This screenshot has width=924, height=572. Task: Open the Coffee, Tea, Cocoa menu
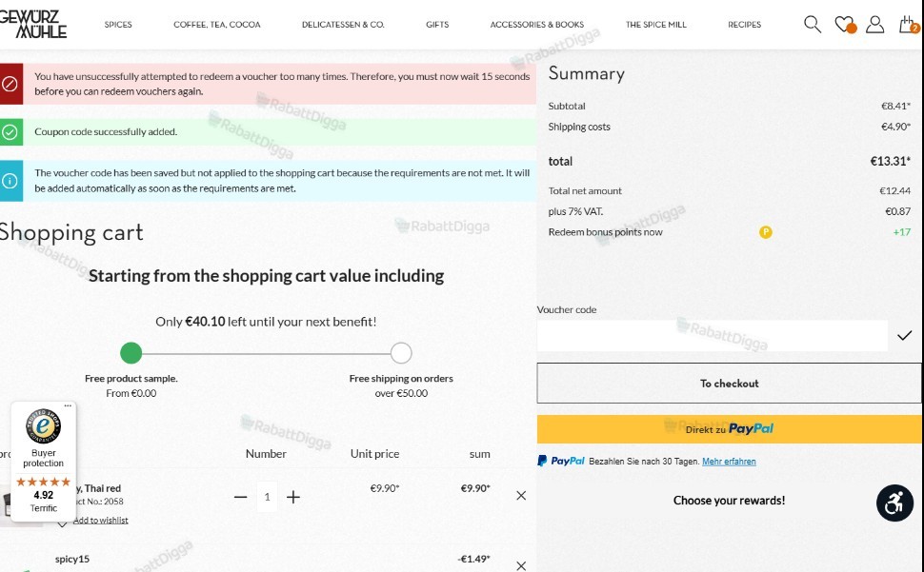coord(217,24)
